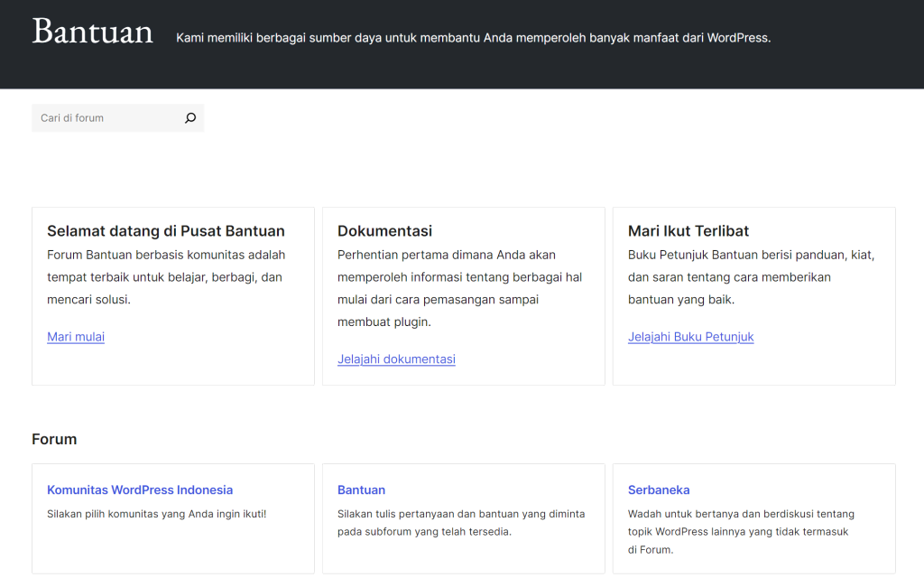The height and width of the screenshot is (578, 924).
Task: Click the description starting "Wadah untuk bertanya"
Action: [742, 532]
